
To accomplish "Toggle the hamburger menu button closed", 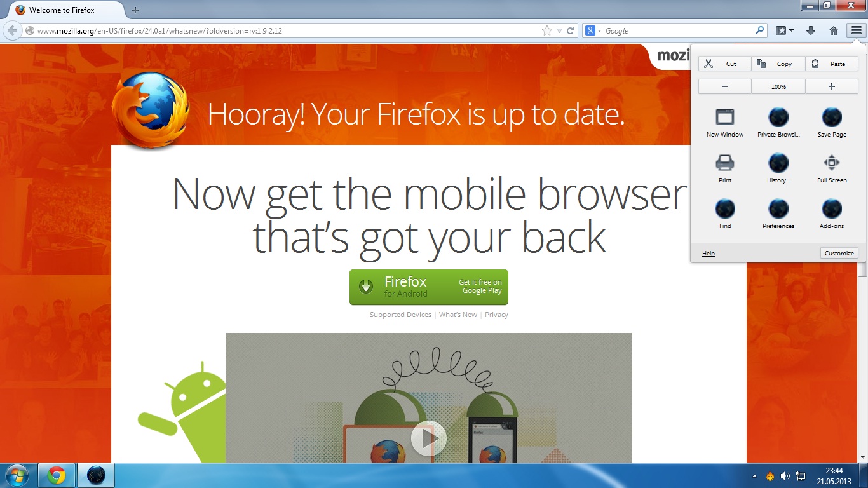I will coord(856,30).
